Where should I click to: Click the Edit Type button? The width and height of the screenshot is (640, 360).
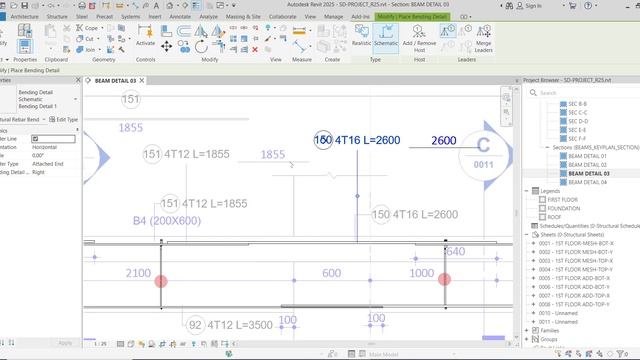point(63,120)
